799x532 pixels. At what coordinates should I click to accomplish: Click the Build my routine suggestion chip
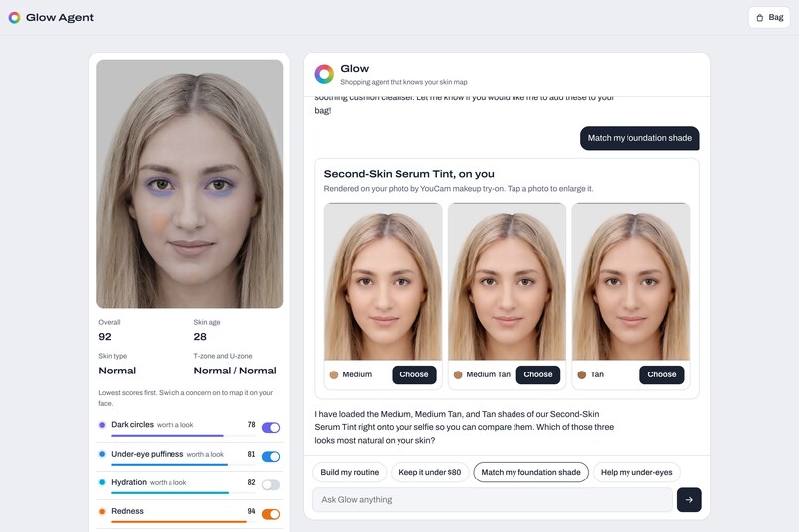click(x=350, y=472)
